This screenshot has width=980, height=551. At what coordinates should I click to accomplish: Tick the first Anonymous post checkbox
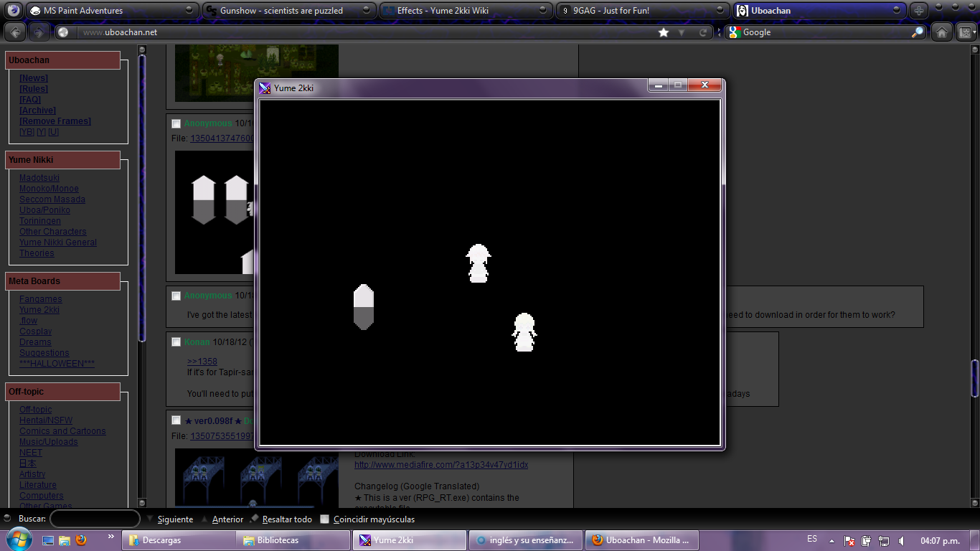(176, 123)
